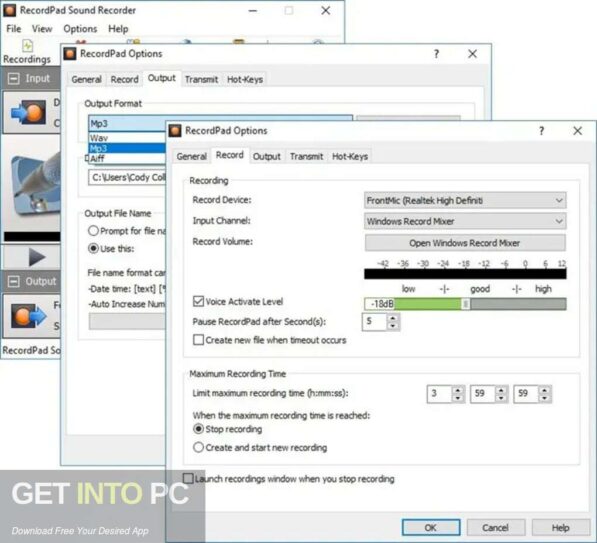The image size is (597, 543).
Task: Decrease maximum recording seconds
Action: 545,398
